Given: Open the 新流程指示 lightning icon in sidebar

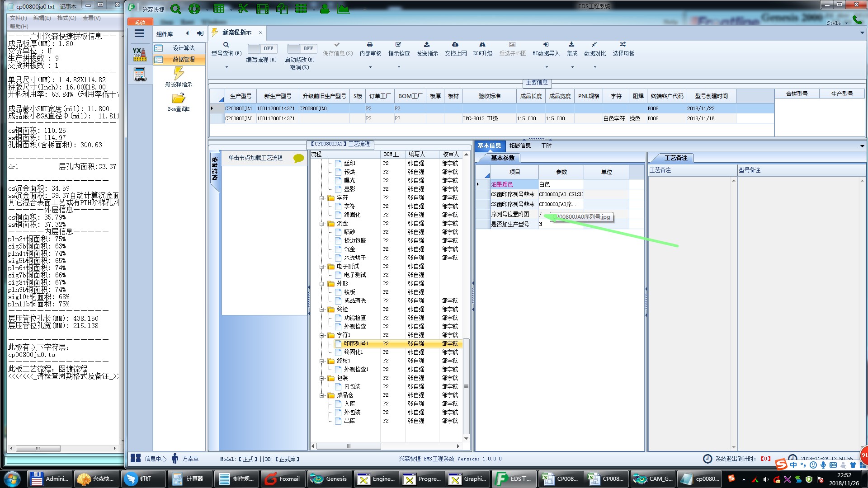Looking at the screenshot, I should 179,74.
